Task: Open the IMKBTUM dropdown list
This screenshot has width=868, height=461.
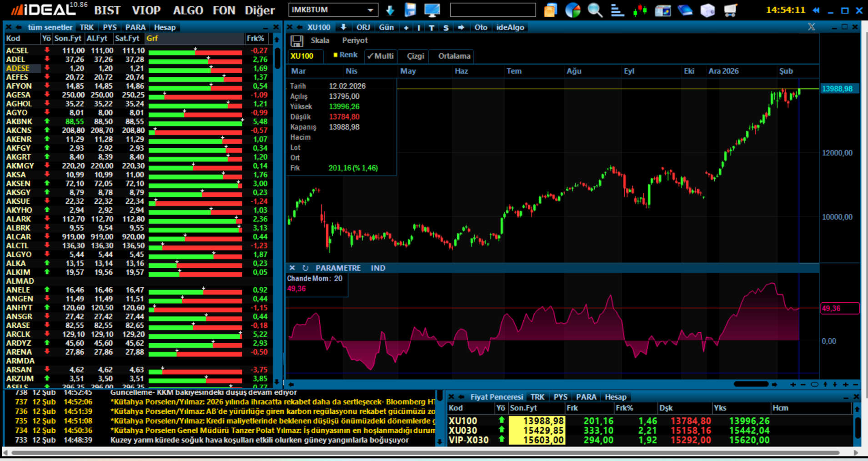Action: pyautogui.click(x=371, y=10)
